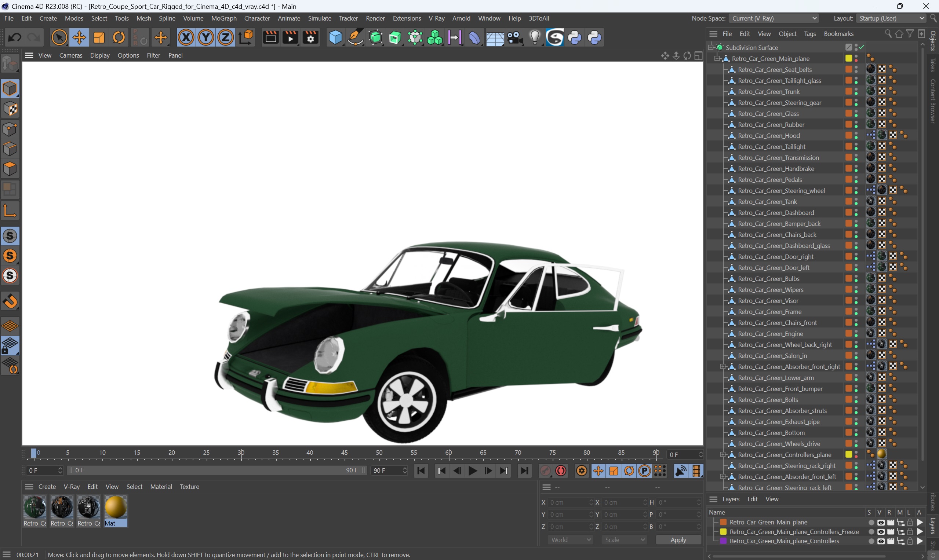Viewport: 939px width, 560px height.
Task: Go to start of animation
Action: click(x=421, y=471)
